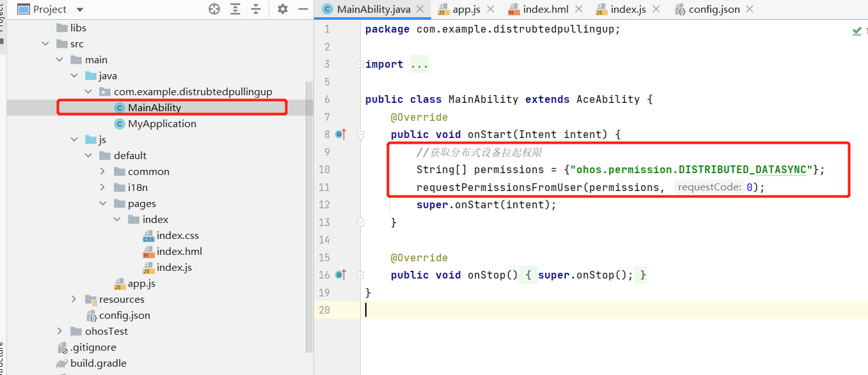868x375 pixels.
Task: Click the green inspection checkmark indicator
Action: [856, 31]
